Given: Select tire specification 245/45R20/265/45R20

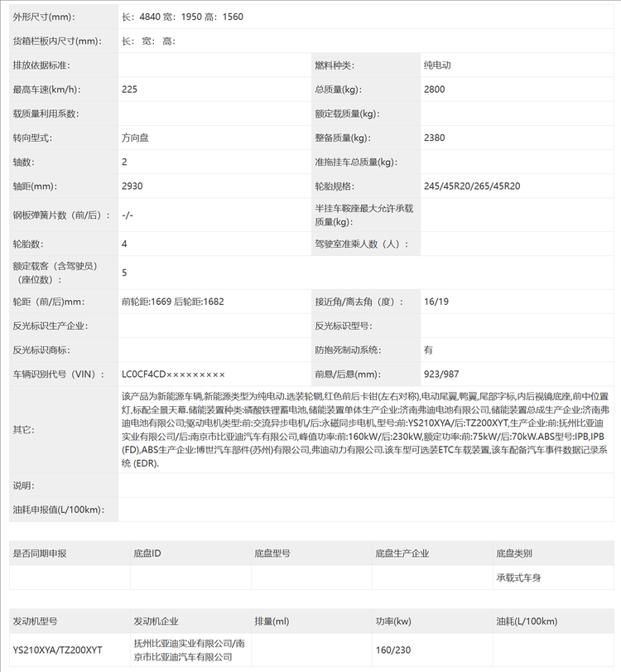Looking at the screenshot, I should point(472,186).
